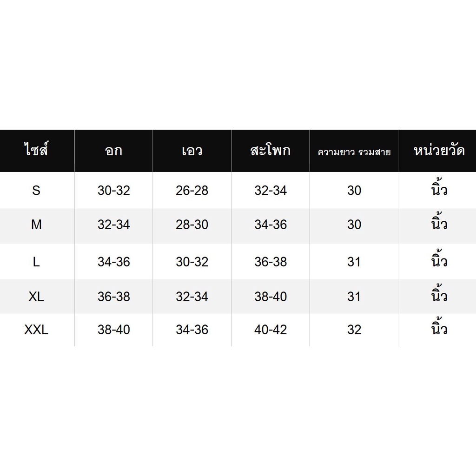The height and width of the screenshot is (476, 476).
Task: Select the เอว header cell
Action: tap(192, 151)
